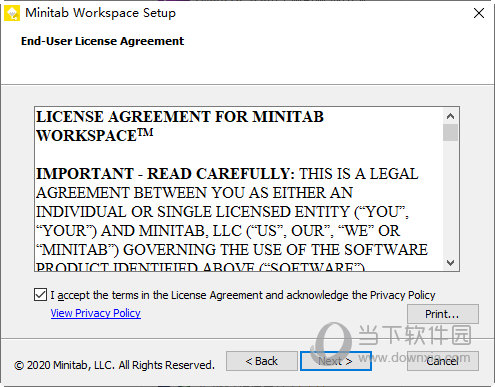Go to the previous step with Back
The width and height of the screenshot is (495, 387).
tap(262, 361)
